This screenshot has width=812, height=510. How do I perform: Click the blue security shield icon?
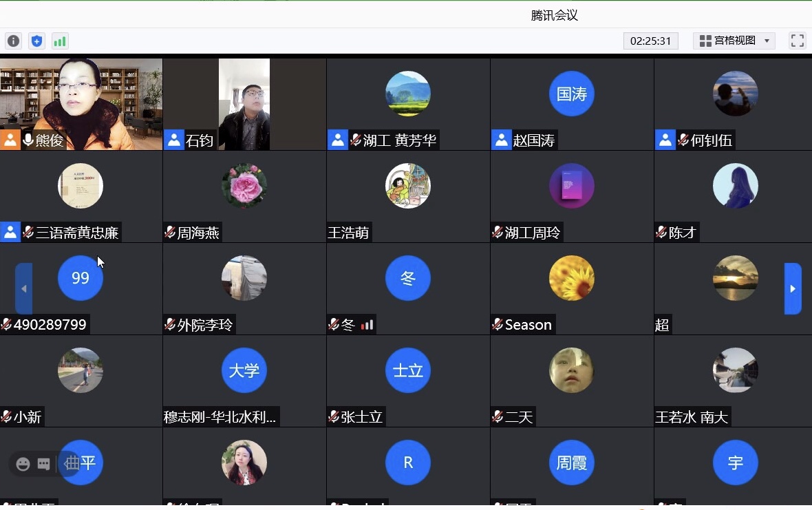click(x=36, y=41)
